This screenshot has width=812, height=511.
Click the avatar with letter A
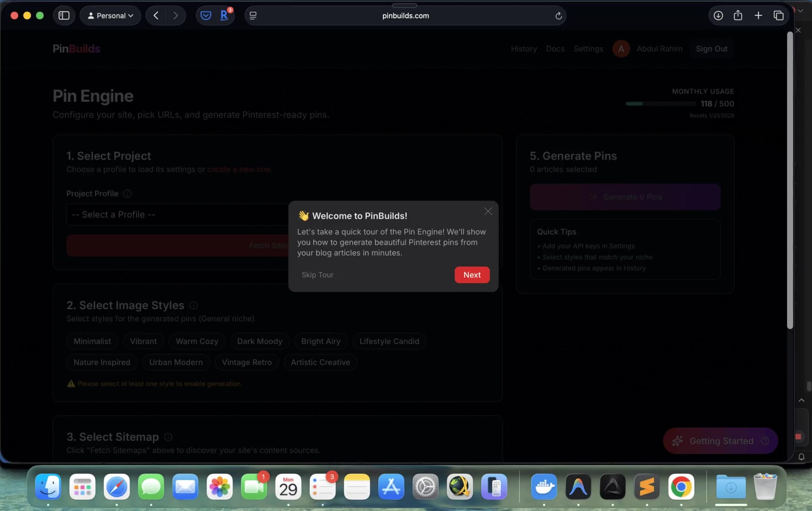pos(621,49)
